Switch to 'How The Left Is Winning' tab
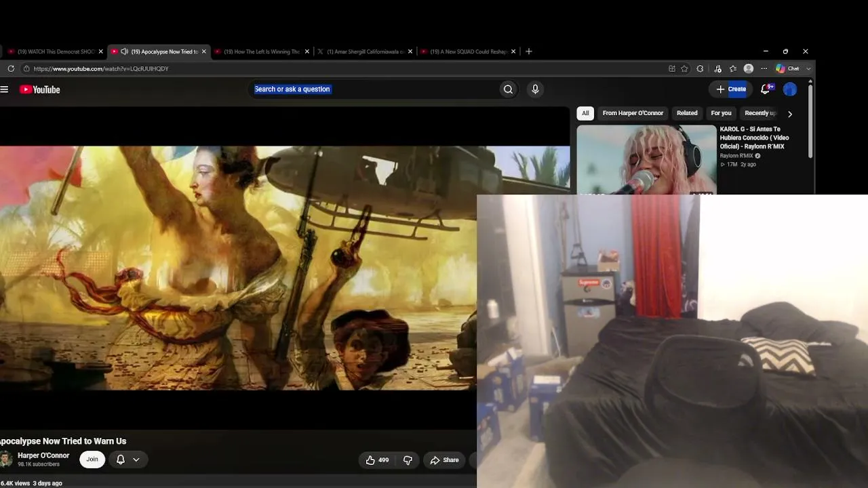 point(261,52)
